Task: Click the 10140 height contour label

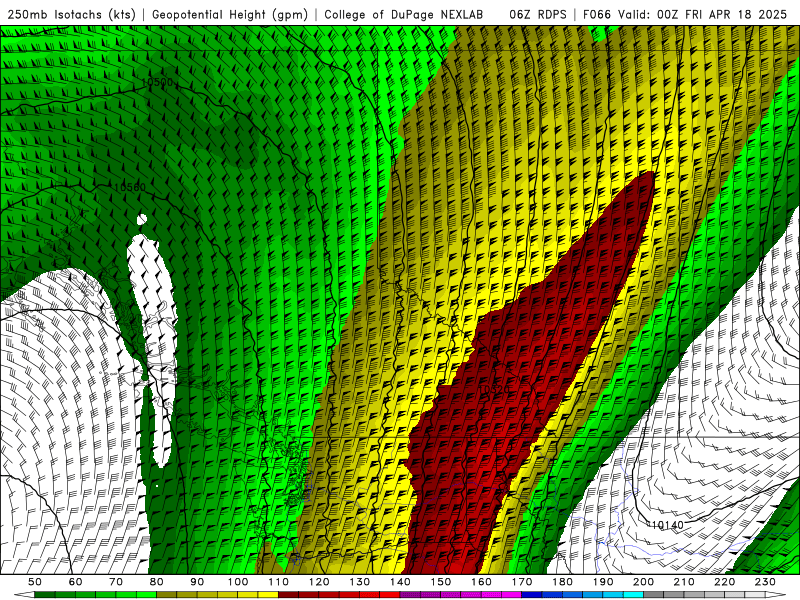Action: 667,525
